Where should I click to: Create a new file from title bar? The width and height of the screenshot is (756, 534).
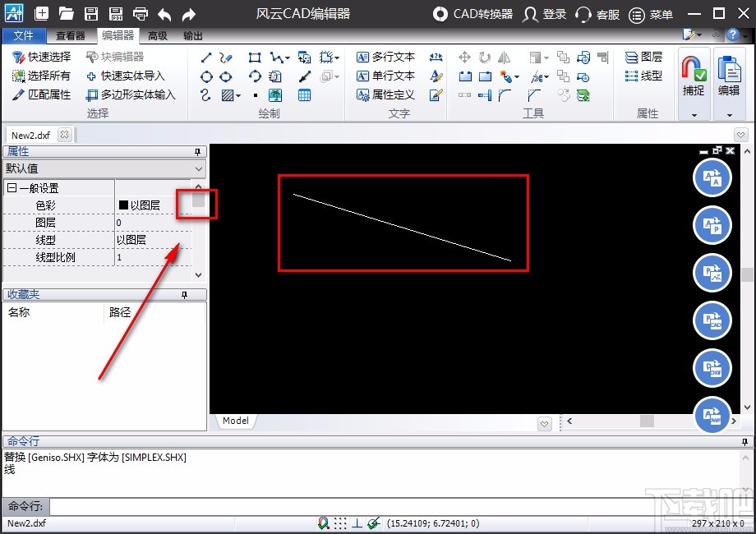pyautogui.click(x=41, y=13)
